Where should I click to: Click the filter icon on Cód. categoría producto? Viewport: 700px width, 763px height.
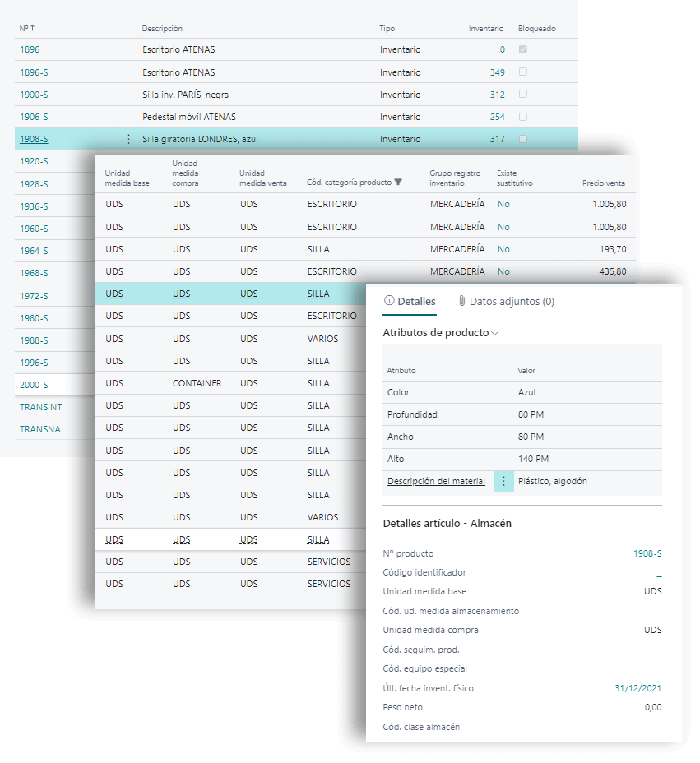click(x=398, y=183)
